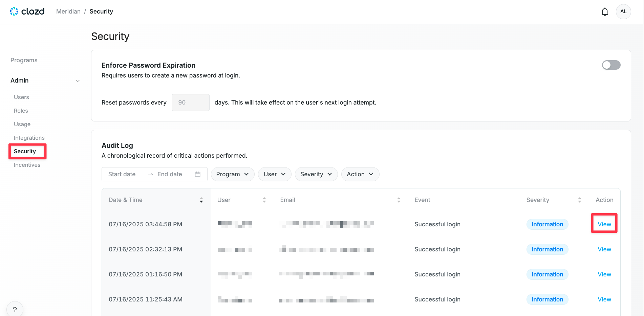Open Programs in the sidebar
This screenshot has width=644, height=316.
tap(24, 60)
